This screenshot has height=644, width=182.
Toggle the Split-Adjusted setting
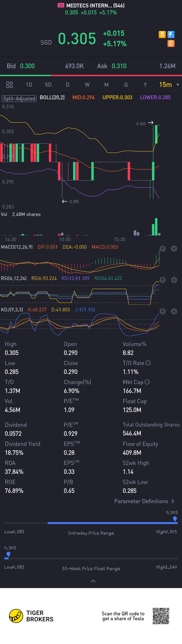click(19, 99)
